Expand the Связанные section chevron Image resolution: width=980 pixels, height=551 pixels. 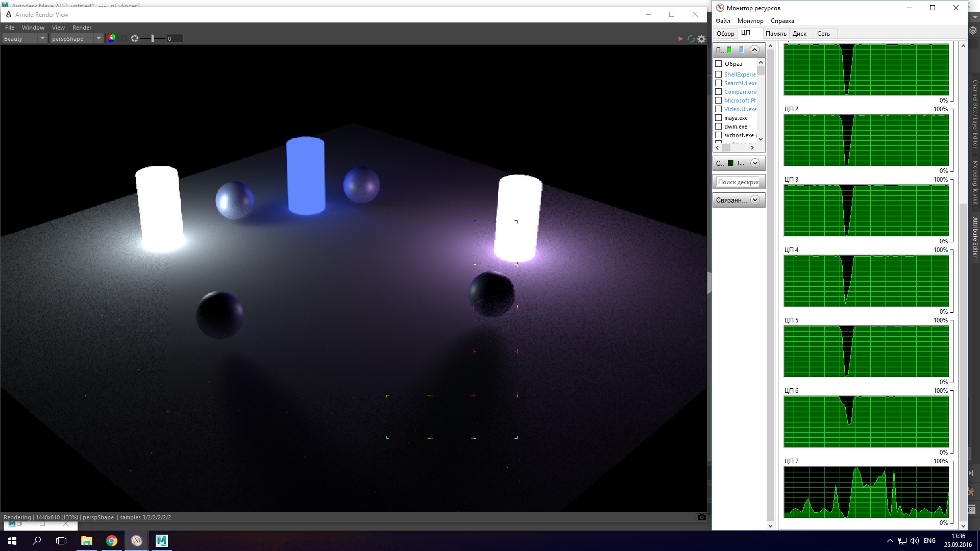pyautogui.click(x=755, y=200)
